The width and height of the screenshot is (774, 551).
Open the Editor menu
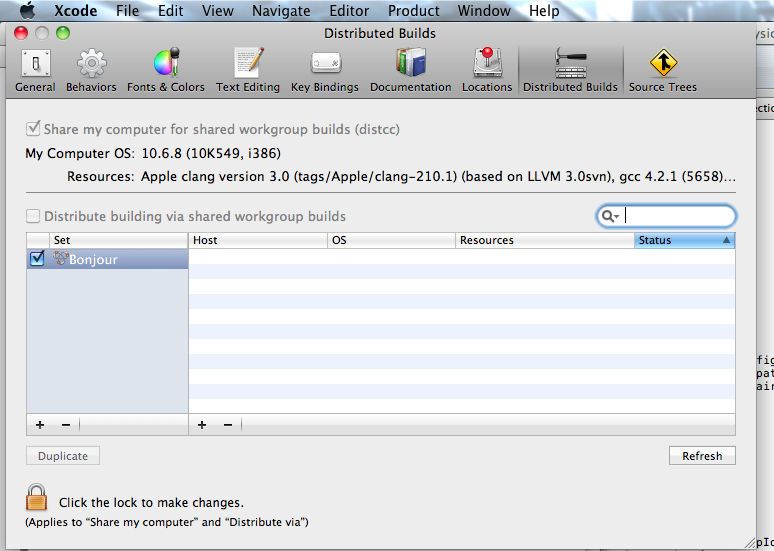tap(349, 10)
